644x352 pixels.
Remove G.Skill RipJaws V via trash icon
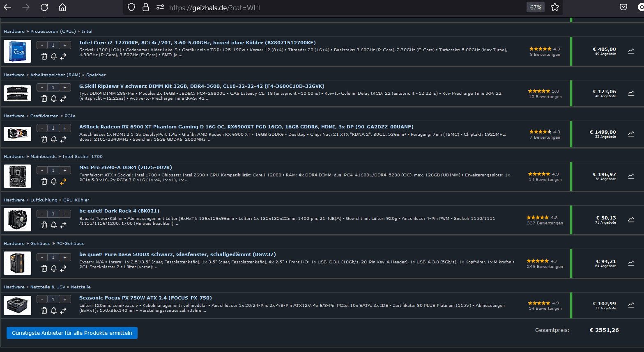click(44, 98)
